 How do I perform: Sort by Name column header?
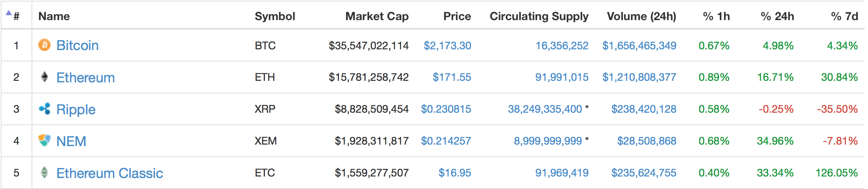54,16
